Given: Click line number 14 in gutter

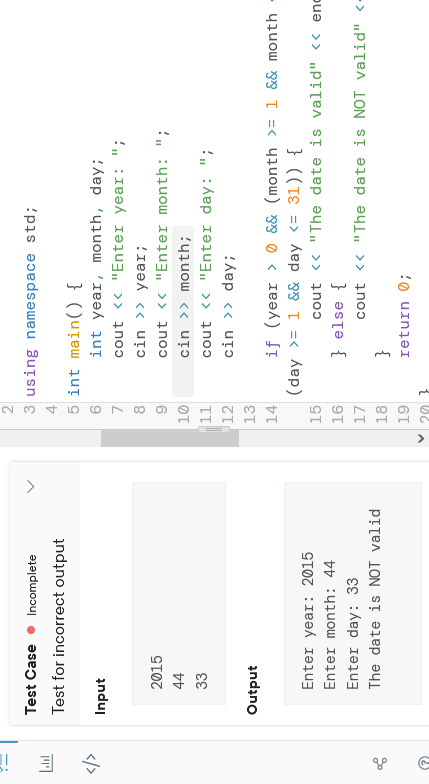Looking at the screenshot, I should coord(272,414).
